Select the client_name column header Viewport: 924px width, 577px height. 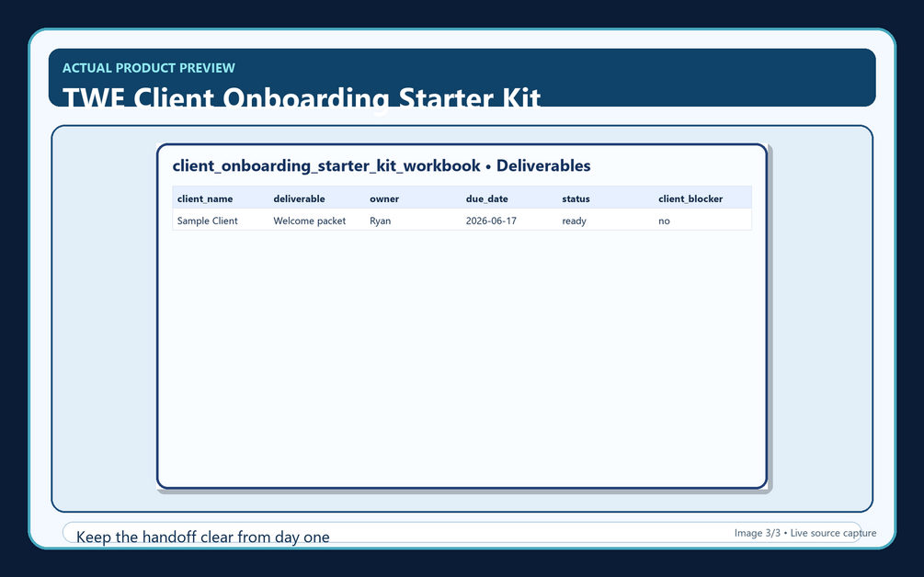[205, 199]
